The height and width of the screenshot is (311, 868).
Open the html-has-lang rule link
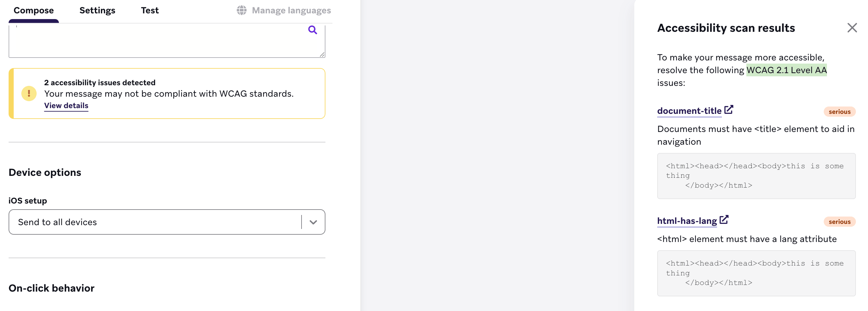(x=687, y=221)
